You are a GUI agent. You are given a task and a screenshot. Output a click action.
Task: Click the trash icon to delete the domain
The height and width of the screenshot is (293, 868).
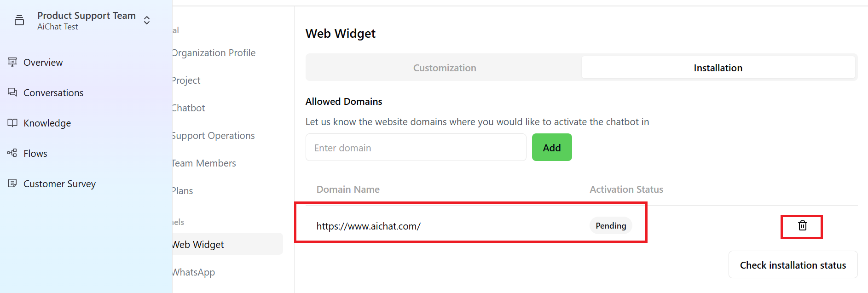coord(801,226)
